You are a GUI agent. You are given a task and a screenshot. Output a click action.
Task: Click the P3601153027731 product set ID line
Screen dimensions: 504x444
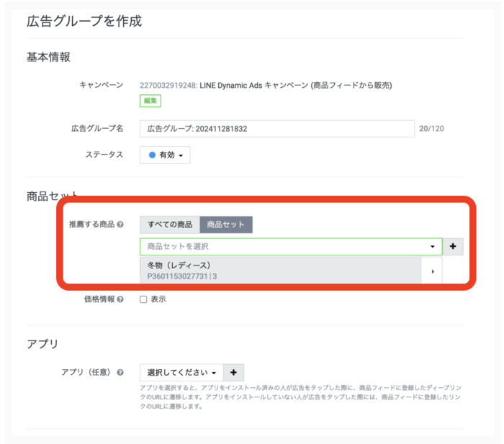181,276
